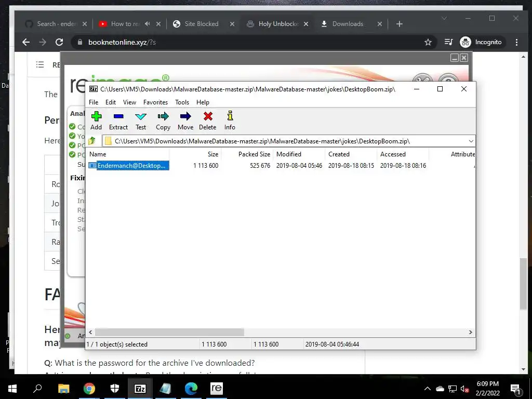Open the Tools menu in 7-Zip
Image resolution: width=532 pixels, height=399 pixels.
(182, 102)
